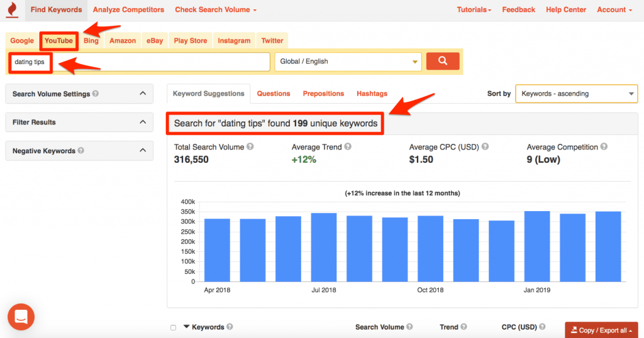The height and width of the screenshot is (338, 644).
Task: Click help icon beside Negative Keywords
Action: [81, 151]
